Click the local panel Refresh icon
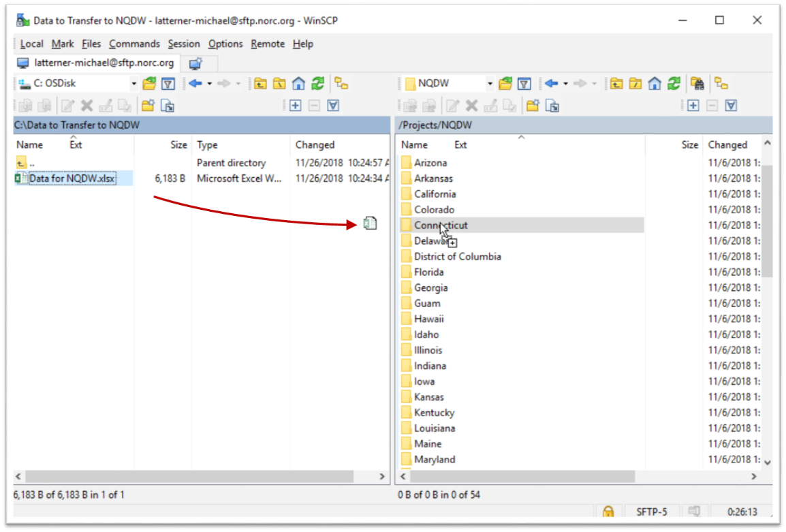Viewport: 786px width, 532px height. [317, 84]
